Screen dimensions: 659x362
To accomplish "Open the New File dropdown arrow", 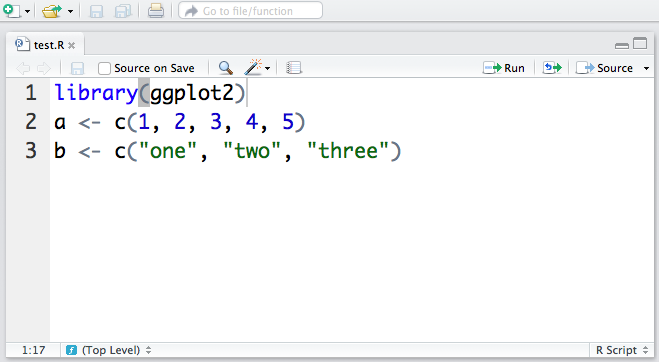I will click(28, 11).
